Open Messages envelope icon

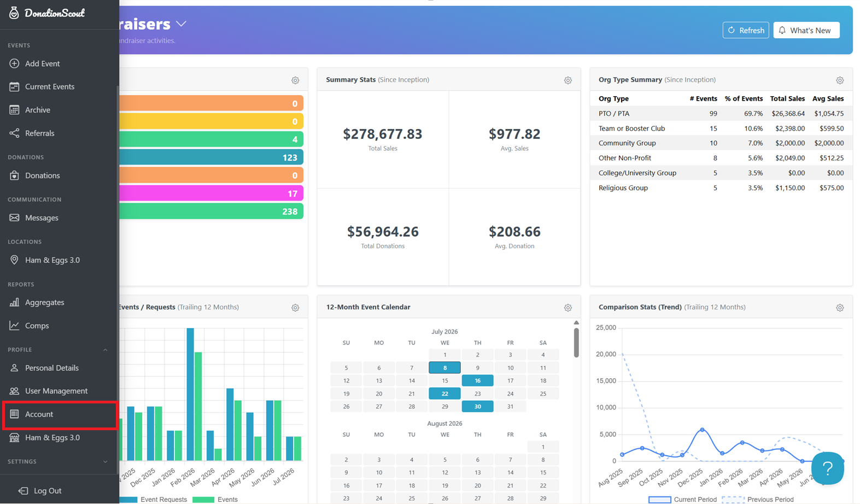[x=14, y=218]
